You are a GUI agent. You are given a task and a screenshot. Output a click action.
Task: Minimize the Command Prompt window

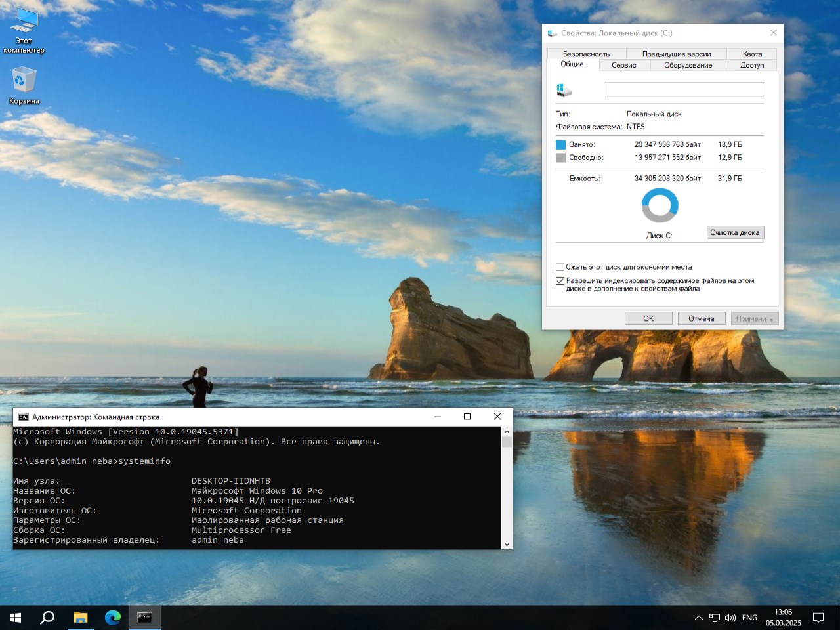[x=438, y=417]
